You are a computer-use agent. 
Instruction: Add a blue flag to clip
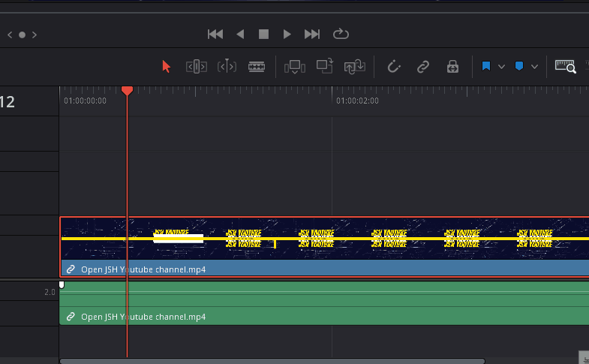pos(486,67)
